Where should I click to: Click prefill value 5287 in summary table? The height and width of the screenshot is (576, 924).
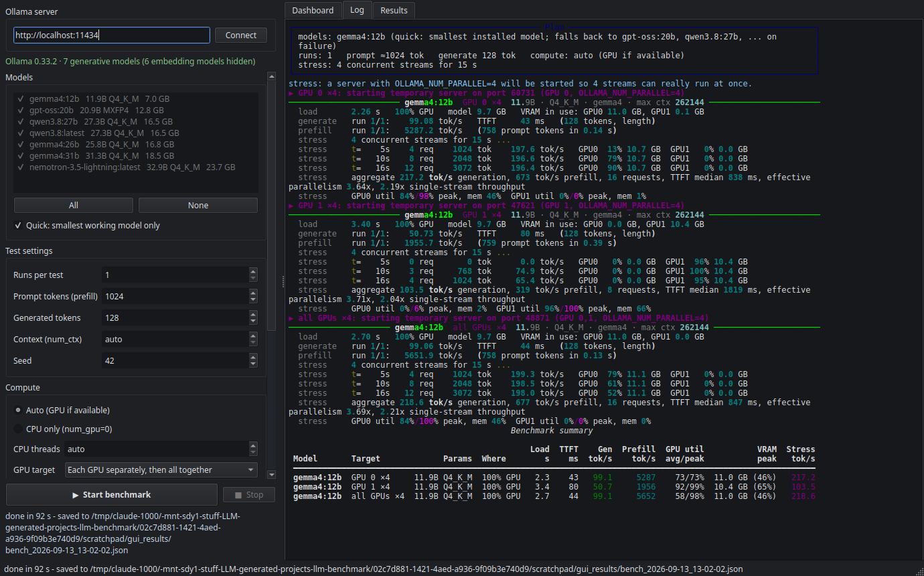coord(645,478)
